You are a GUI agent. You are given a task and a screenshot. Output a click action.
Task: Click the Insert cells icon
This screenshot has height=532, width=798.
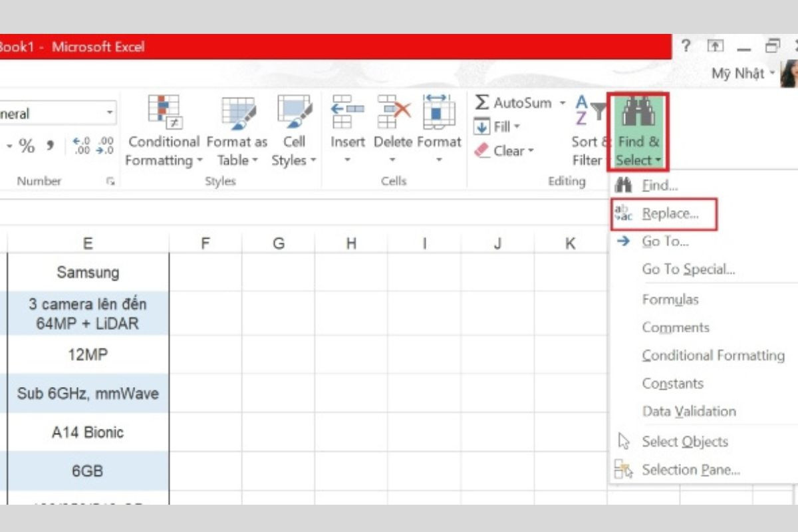[x=348, y=112]
